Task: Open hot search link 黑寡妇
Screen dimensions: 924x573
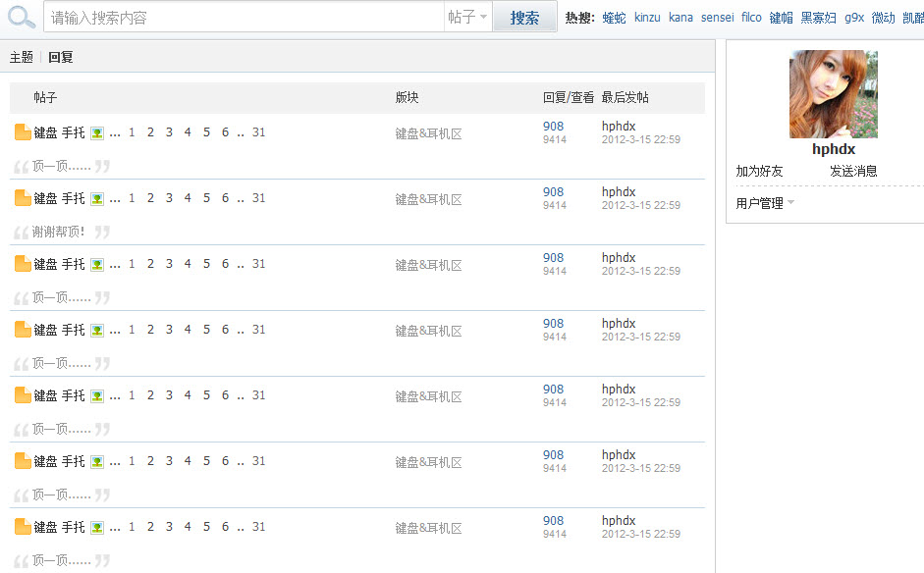Action: pos(819,18)
